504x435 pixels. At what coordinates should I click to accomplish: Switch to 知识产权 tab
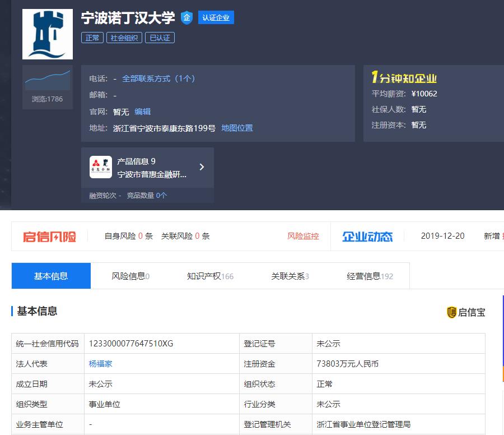point(210,276)
